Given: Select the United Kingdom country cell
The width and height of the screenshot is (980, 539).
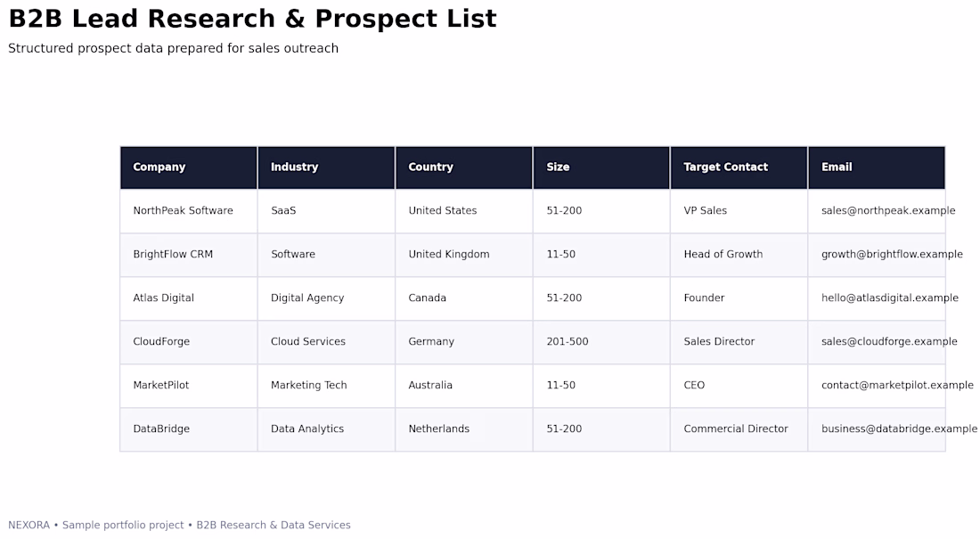Looking at the screenshot, I should coord(464,255).
